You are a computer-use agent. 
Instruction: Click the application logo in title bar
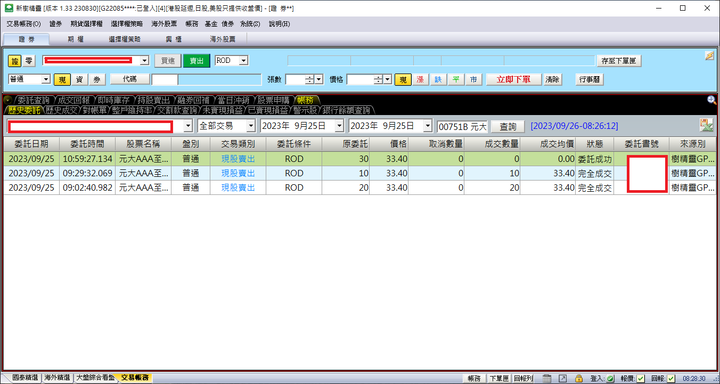pyautogui.click(x=9, y=8)
